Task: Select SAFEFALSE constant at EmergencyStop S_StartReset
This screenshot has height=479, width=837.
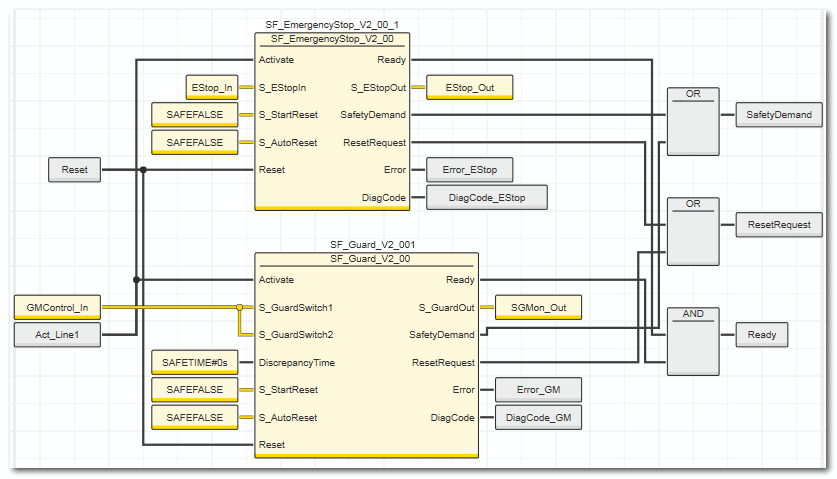Action: point(195,115)
